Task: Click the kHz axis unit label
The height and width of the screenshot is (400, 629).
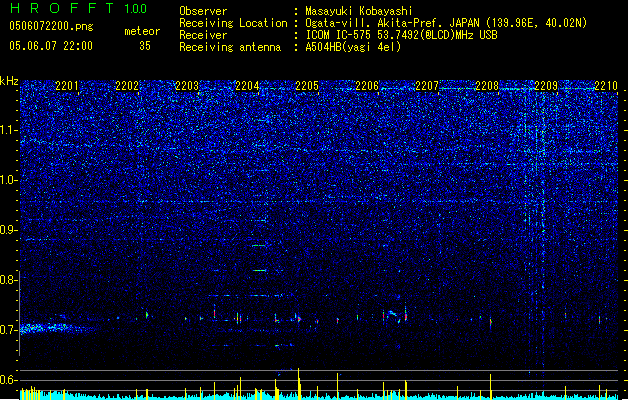Action: pos(9,81)
